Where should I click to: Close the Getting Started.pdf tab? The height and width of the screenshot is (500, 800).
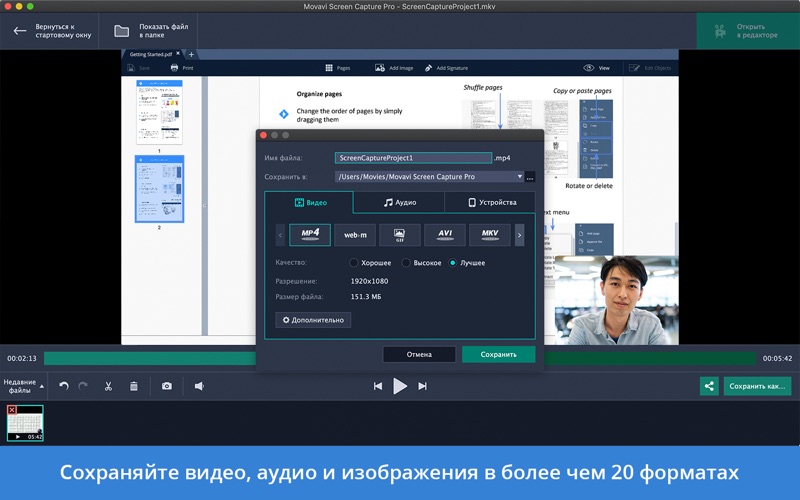point(178,54)
